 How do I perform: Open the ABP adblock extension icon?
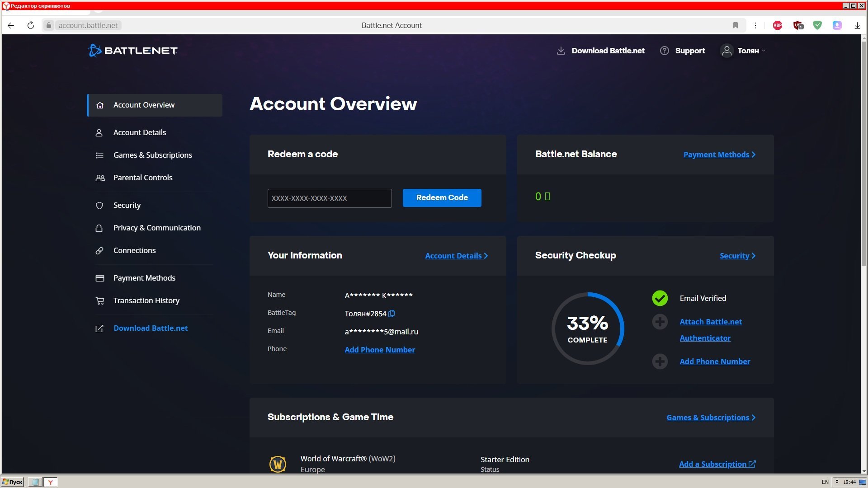tap(778, 25)
